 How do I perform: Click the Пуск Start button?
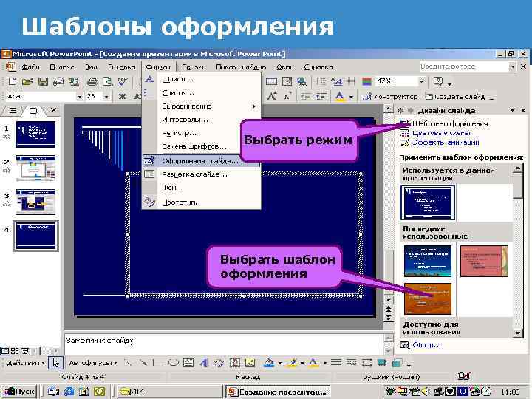point(19,392)
